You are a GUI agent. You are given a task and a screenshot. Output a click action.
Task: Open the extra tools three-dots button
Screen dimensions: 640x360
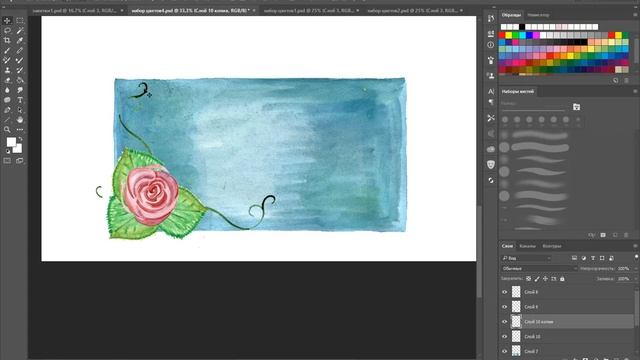point(20,130)
